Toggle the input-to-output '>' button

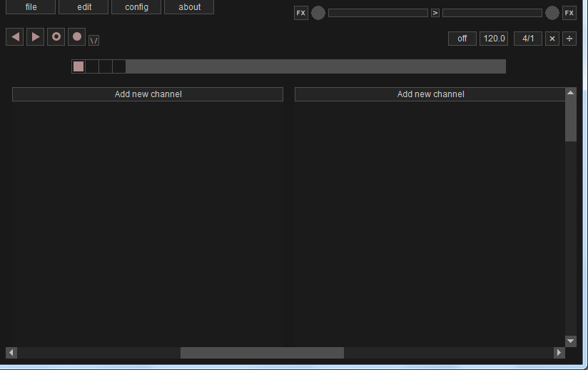pos(435,13)
